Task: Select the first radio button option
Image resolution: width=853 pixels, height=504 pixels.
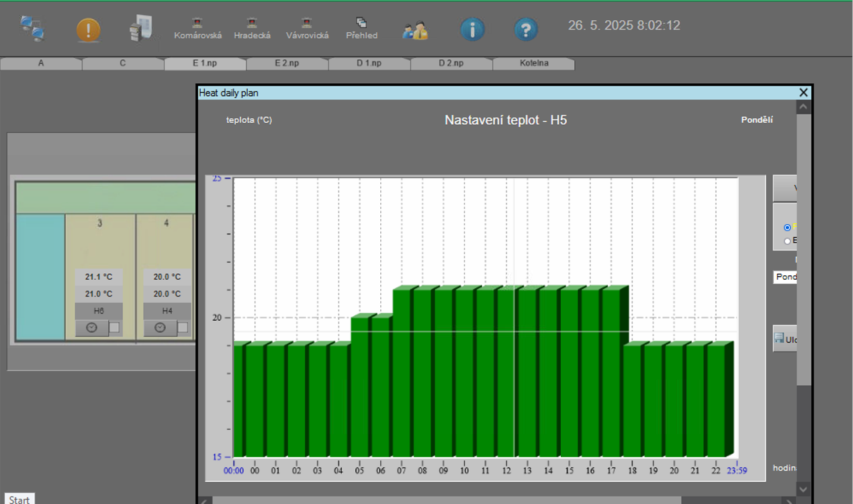Action: (787, 228)
